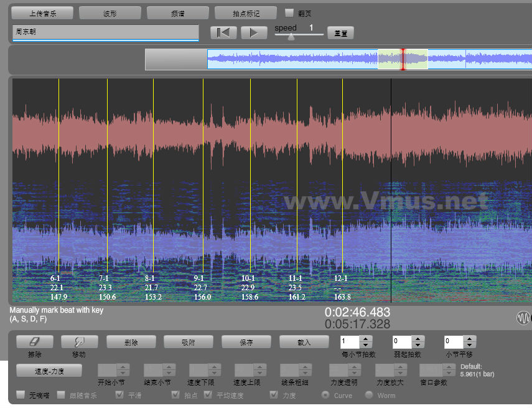
Task: Increase 弱起拍数 pickup beats
Action: pyautogui.click(x=418, y=339)
